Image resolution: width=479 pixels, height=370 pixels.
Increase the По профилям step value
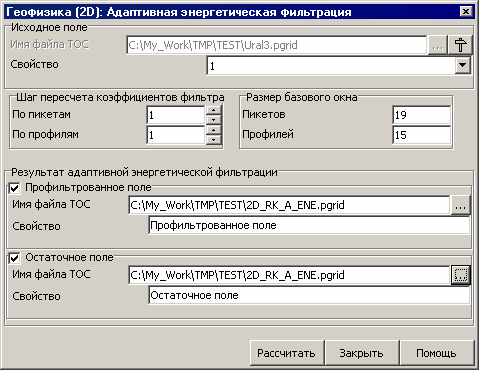coord(213,130)
